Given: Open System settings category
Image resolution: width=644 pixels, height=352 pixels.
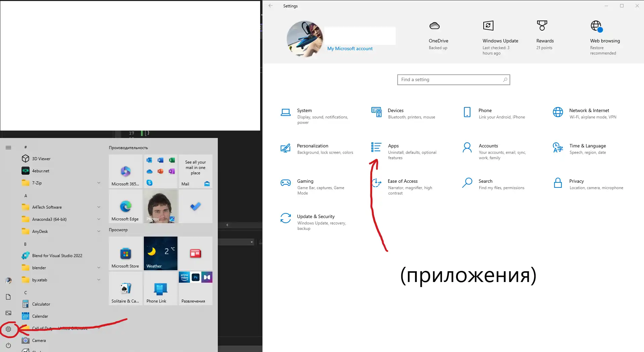Looking at the screenshot, I should [316, 116].
